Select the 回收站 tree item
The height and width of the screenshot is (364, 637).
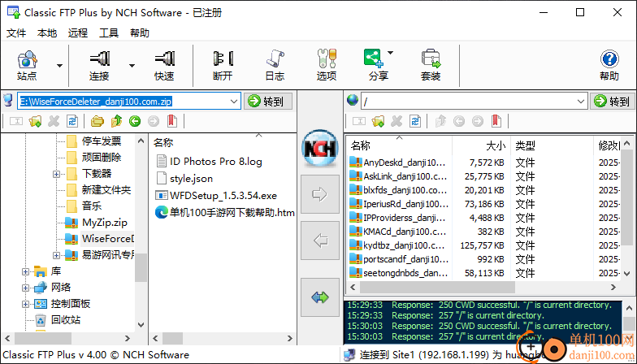pos(66,320)
